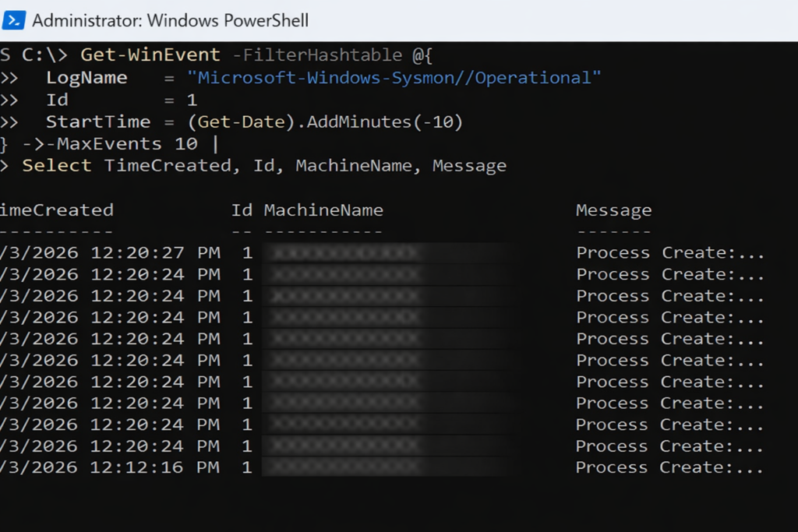Click the MachineName column header
The width and height of the screenshot is (798, 532).
coord(323,210)
